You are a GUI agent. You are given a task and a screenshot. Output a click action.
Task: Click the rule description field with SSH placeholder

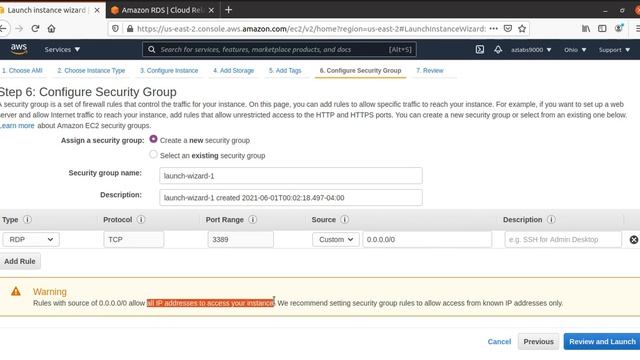(563, 240)
